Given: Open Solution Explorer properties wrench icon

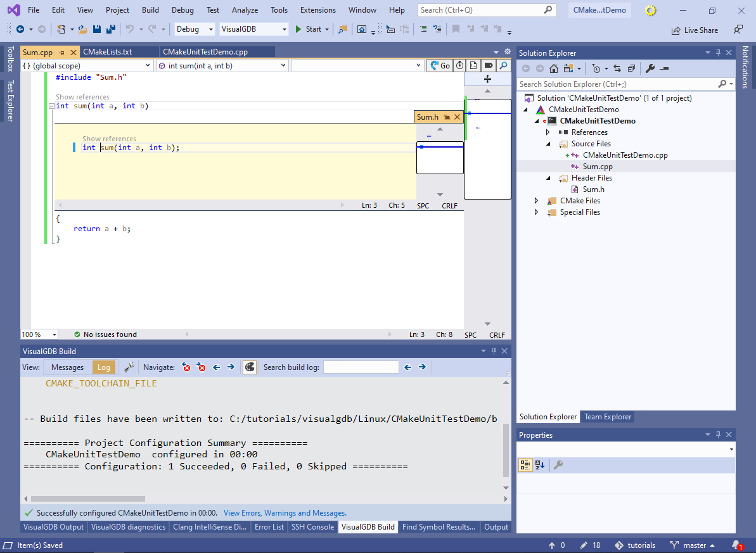Looking at the screenshot, I should 650,68.
